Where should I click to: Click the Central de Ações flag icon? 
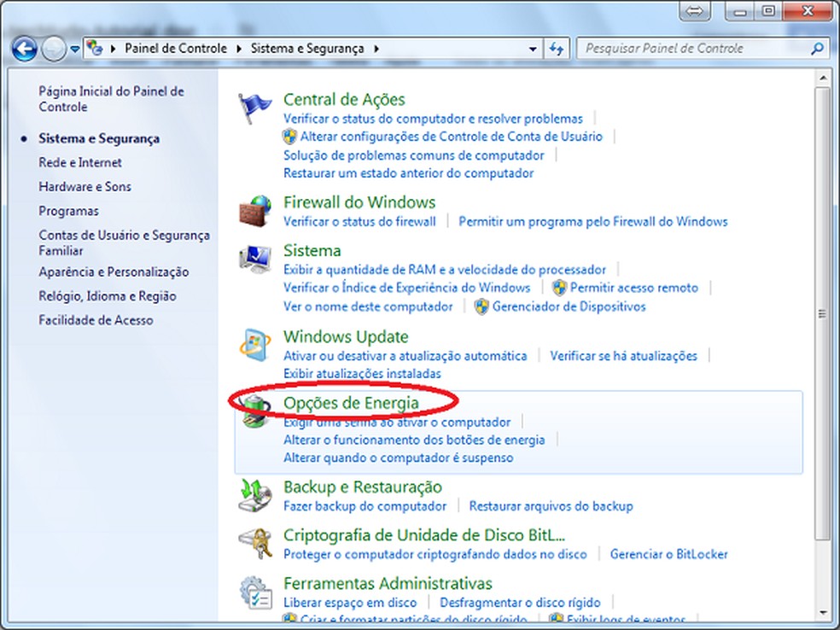pos(254,102)
